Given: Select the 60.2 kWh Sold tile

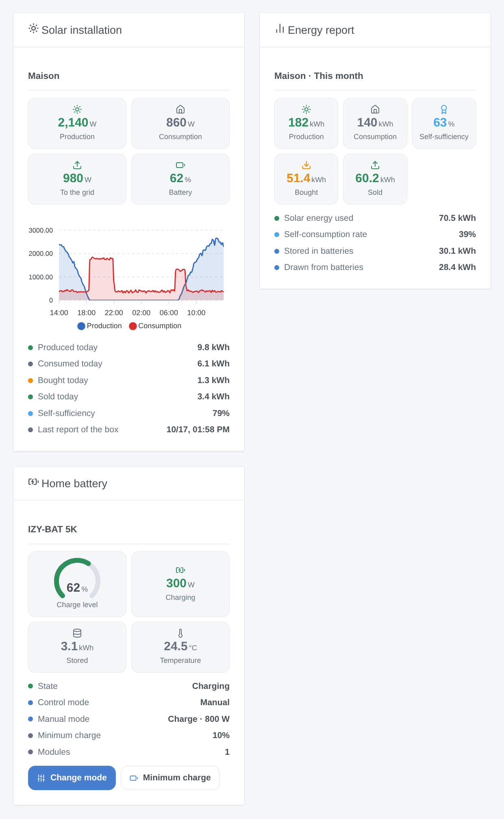Looking at the screenshot, I should point(375,179).
